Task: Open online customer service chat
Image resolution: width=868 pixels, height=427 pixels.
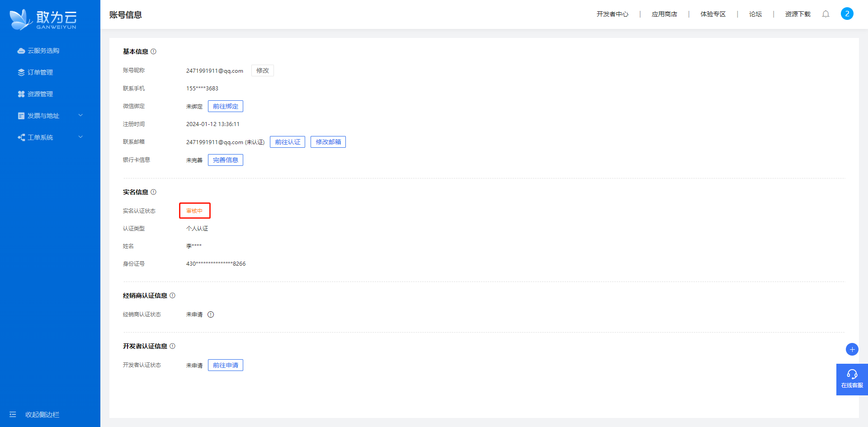Action: click(852, 379)
